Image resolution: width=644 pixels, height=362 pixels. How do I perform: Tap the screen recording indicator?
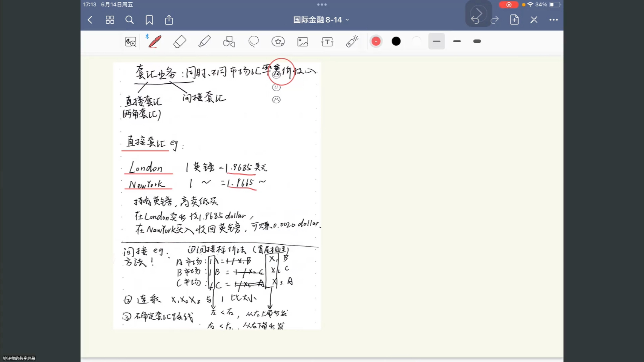(x=509, y=5)
